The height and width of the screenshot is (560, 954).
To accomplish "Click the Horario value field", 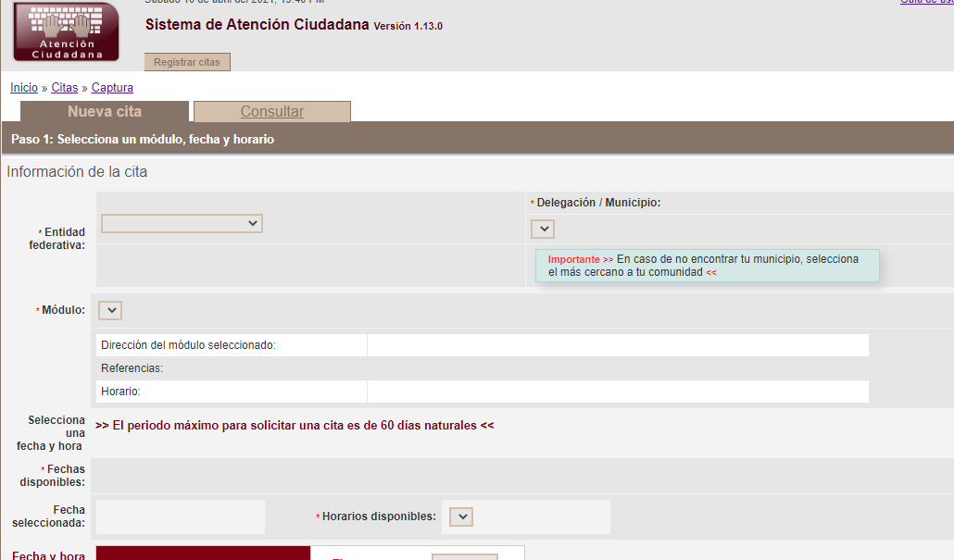I will (x=617, y=392).
